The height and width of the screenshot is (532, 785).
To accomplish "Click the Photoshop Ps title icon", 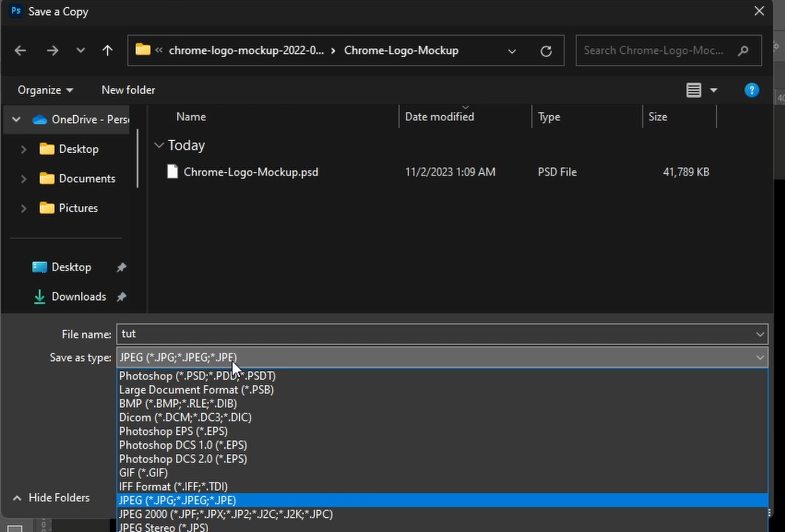I will click(x=16, y=11).
